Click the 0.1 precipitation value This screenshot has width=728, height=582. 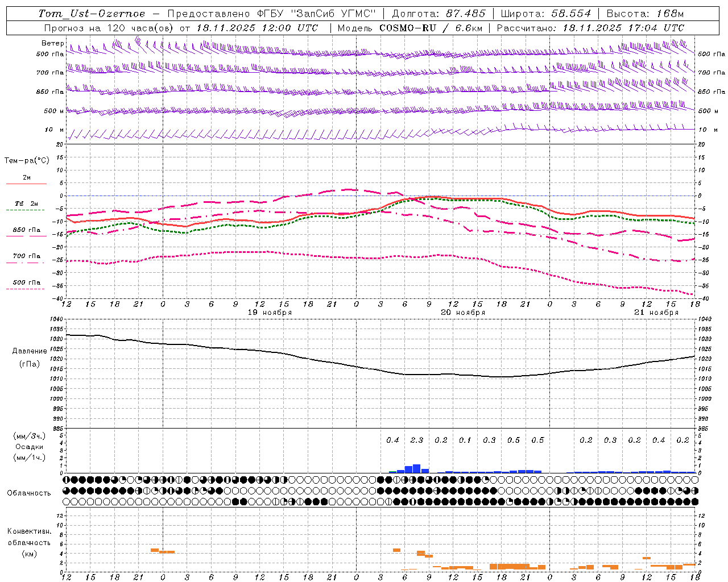[x=465, y=440]
